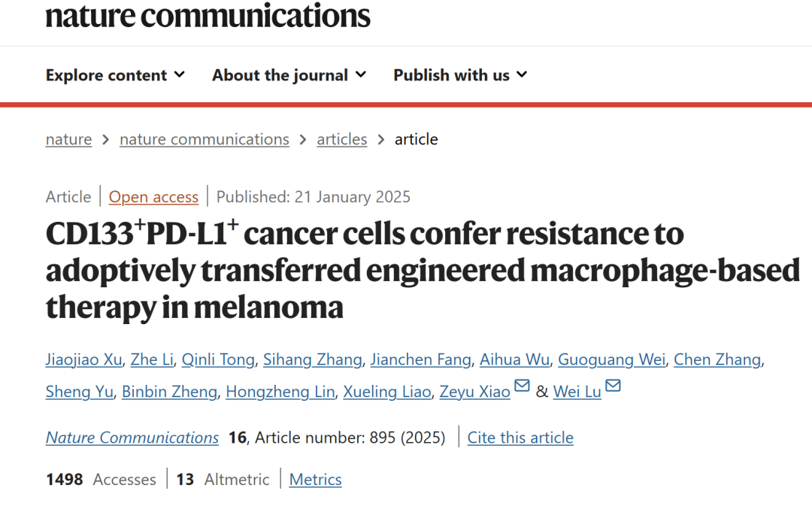Viewport: 812px width, 506px height.
Task: Click the italic Nature Communications journal link
Action: click(132, 438)
